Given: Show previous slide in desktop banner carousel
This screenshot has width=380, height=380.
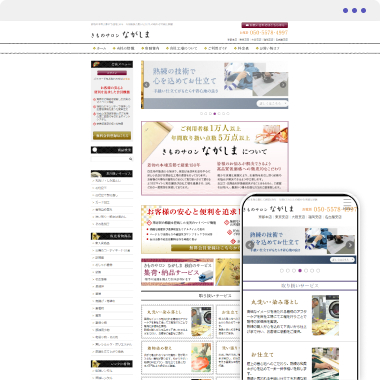Looking at the screenshot, I should tap(146, 85).
